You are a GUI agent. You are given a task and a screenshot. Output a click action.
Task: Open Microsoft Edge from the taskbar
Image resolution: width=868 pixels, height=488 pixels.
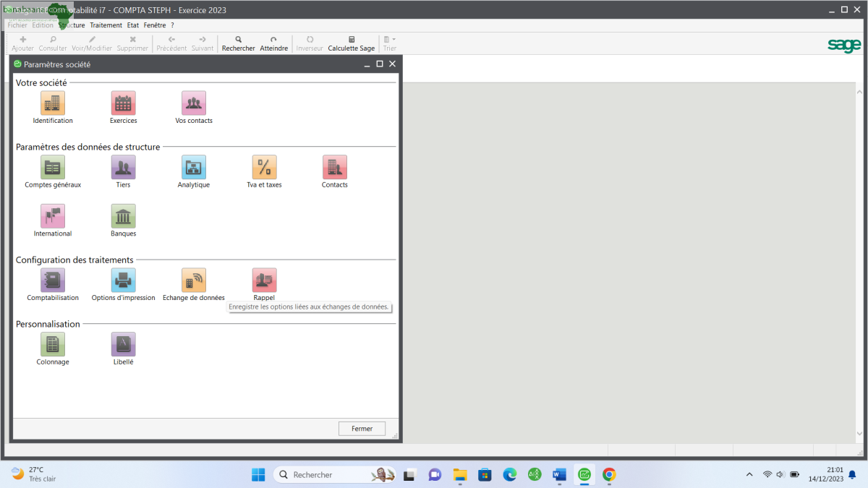click(x=510, y=475)
